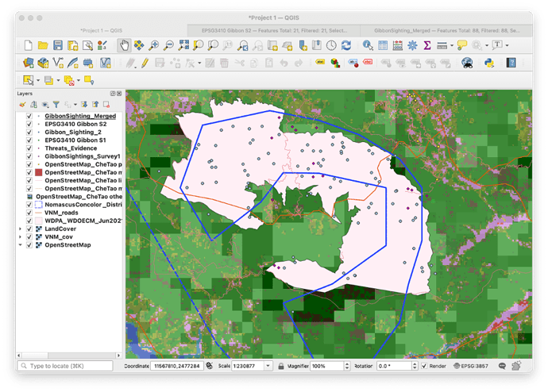
Task: Open the Measure Line dropdown arrow
Action: pyautogui.click(x=452, y=45)
